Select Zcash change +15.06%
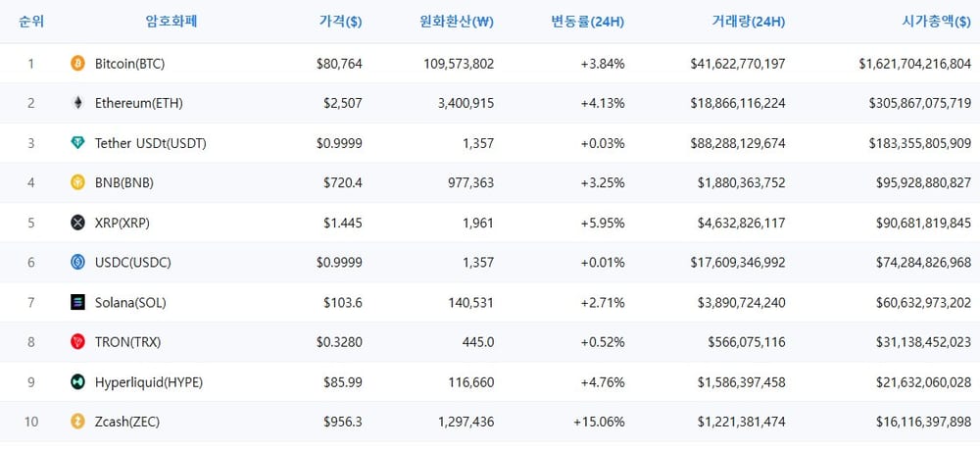 pyautogui.click(x=599, y=422)
